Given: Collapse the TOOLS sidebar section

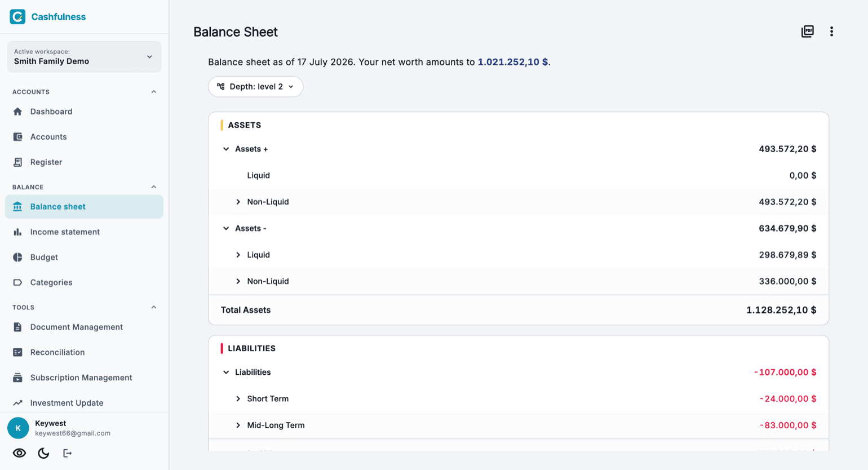Looking at the screenshot, I should [154, 308].
